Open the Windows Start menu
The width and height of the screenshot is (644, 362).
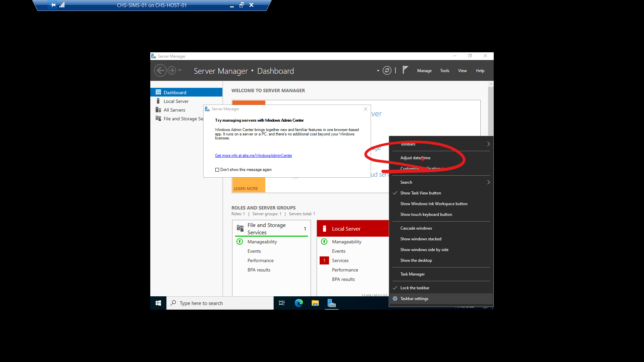click(158, 303)
